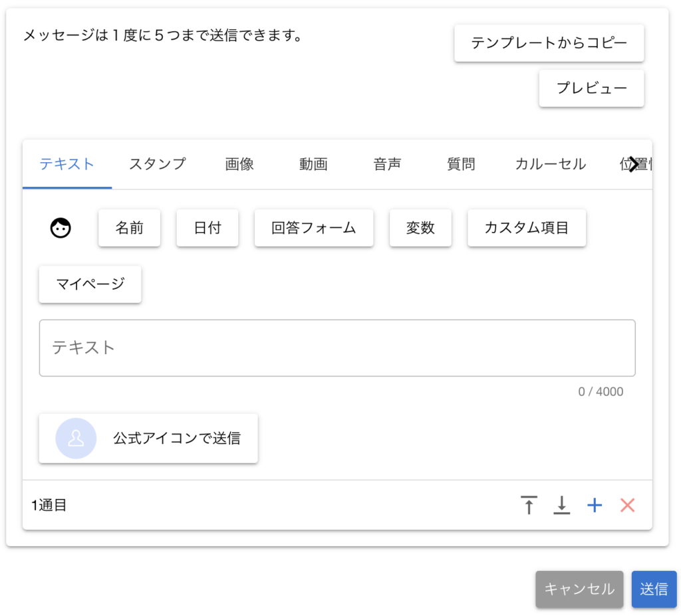Insert 名前 placeholder into message
The height and width of the screenshot is (616, 681).
[129, 228]
